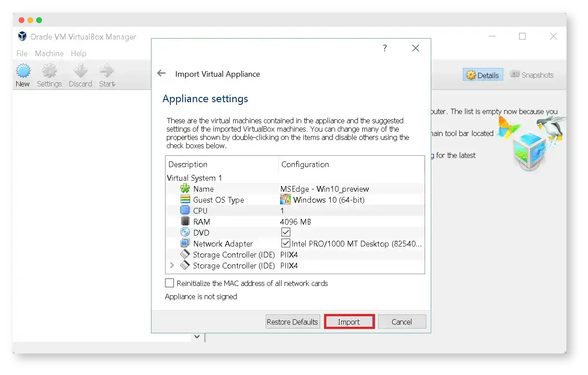Select the 4096 MB RAM value
Viewport: 588px width, 375px height.
coord(296,222)
